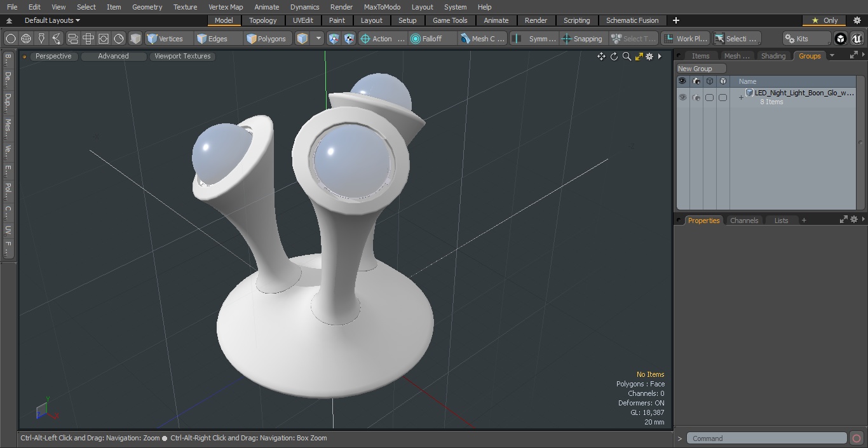This screenshot has height=448, width=868.
Task: Expand the LED_Night_Light_Boon_Glo group
Action: point(740,97)
